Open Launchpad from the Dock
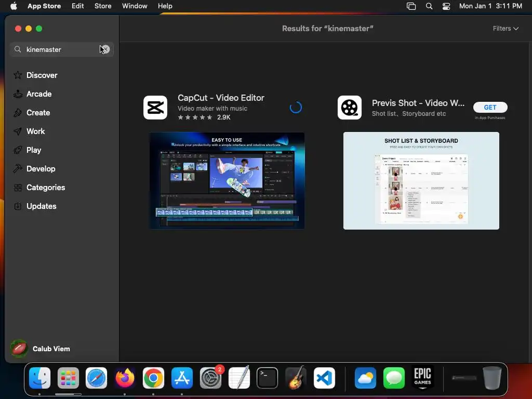The height and width of the screenshot is (399, 532). (x=68, y=378)
